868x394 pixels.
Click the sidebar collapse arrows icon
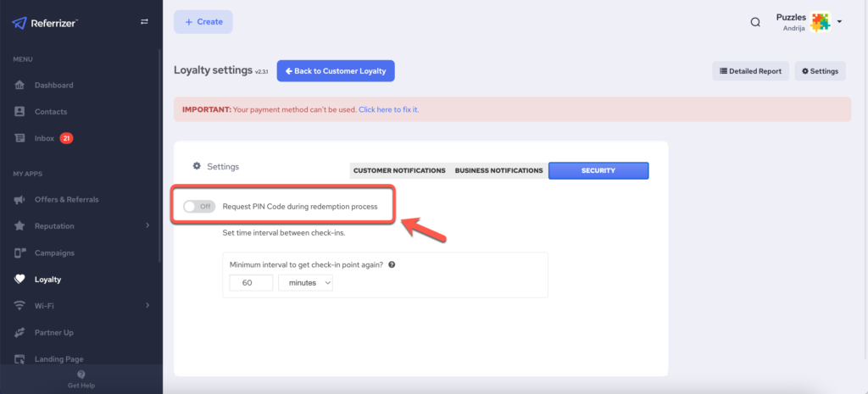click(x=144, y=22)
